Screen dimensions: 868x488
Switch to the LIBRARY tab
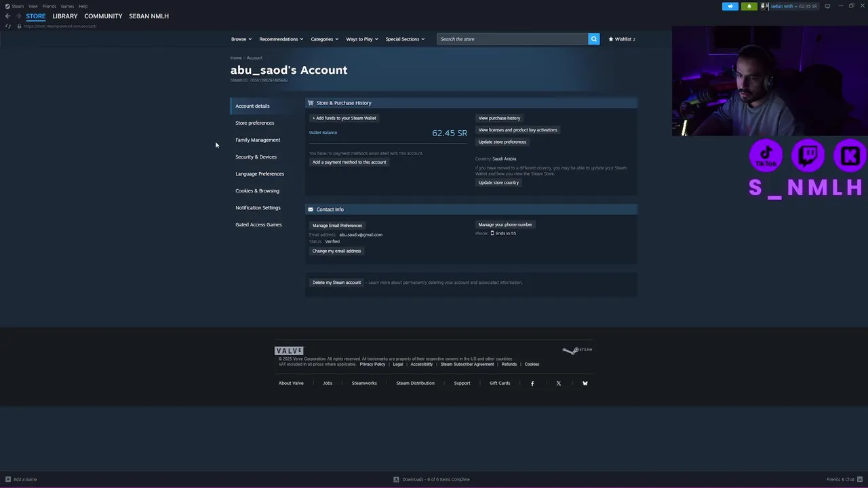tap(65, 16)
